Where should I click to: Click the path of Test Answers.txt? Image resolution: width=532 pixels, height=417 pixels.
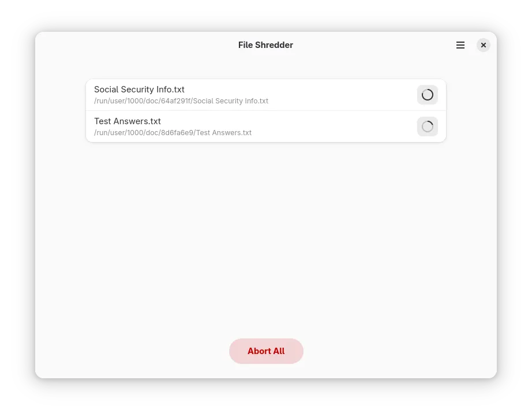click(173, 132)
